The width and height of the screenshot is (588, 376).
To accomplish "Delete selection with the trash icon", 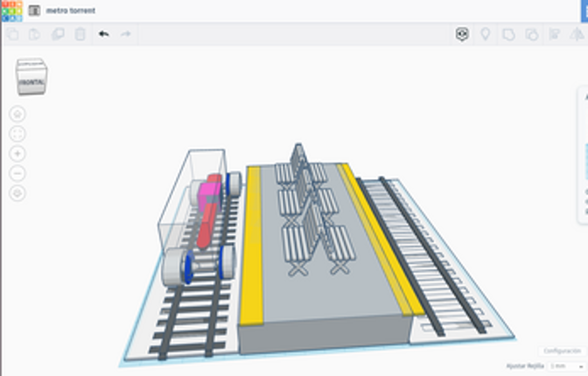I will point(80,34).
